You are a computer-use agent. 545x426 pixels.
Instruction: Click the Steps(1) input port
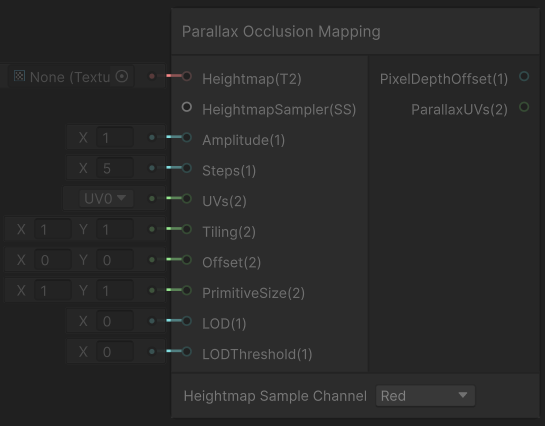[187, 168]
